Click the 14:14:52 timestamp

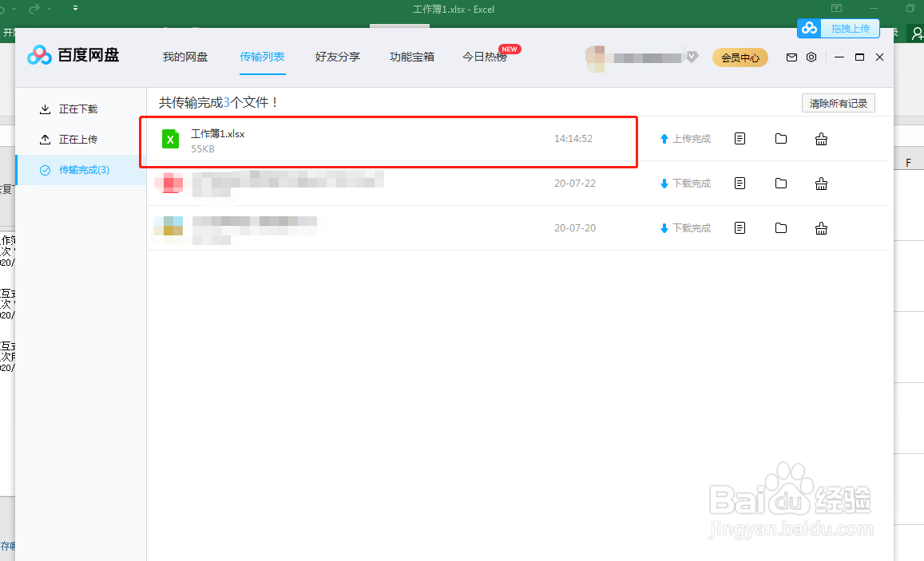(573, 139)
